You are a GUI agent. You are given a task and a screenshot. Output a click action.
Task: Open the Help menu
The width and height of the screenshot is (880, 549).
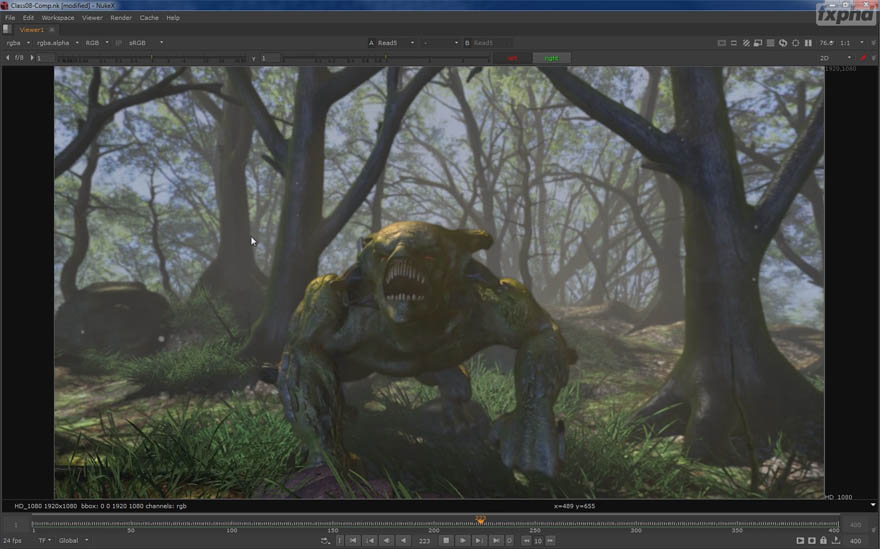point(173,18)
